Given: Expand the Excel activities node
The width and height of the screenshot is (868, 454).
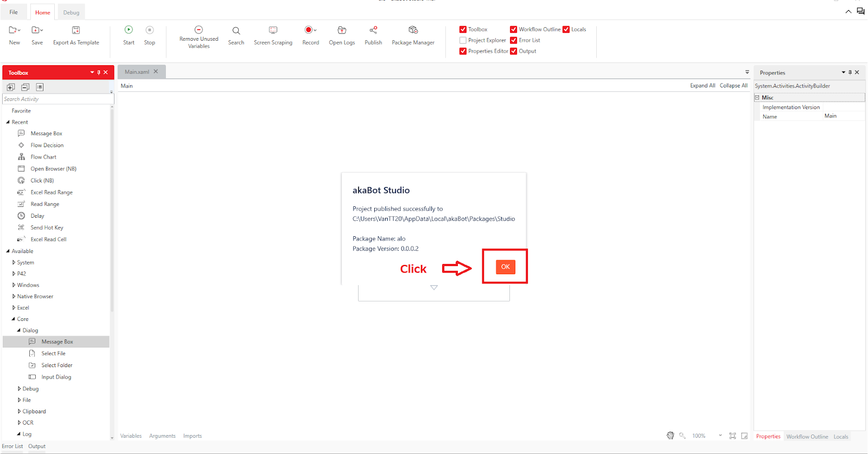Looking at the screenshot, I should [14, 308].
